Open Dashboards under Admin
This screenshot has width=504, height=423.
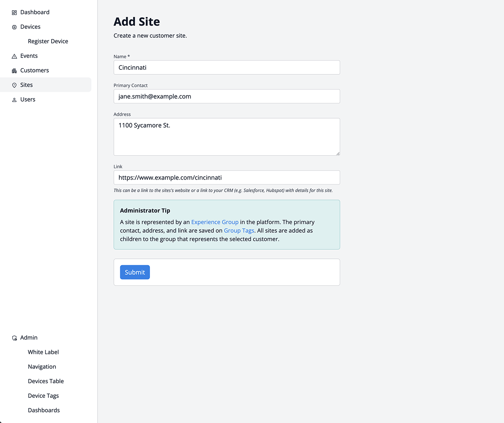(x=44, y=410)
